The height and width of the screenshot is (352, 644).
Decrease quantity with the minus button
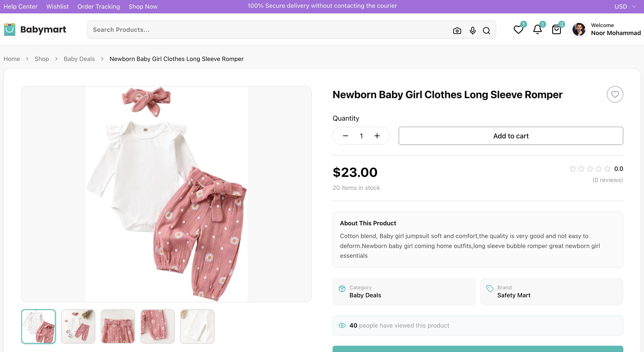point(346,136)
